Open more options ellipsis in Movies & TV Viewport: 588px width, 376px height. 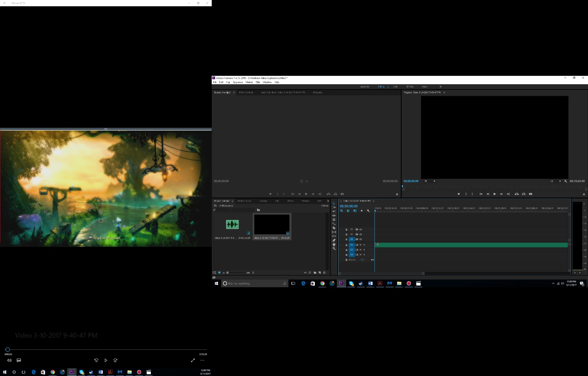click(202, 360)
